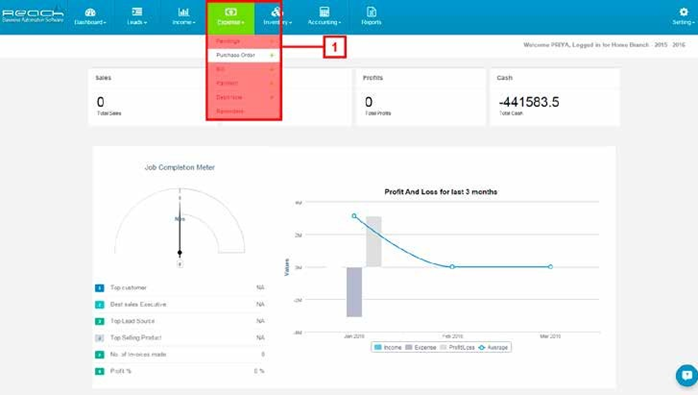The height and width of the screenshot is (395, 698).
Task: Click the Top customer row
Action: 180,288
